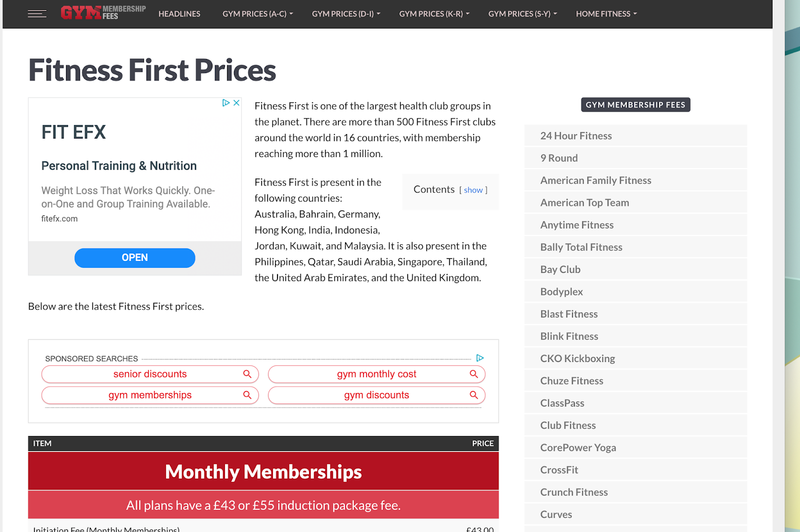Viewport: 800px width, 532px height.
Task: Click the search icon next to gym memberships
Action: (247, 394)
